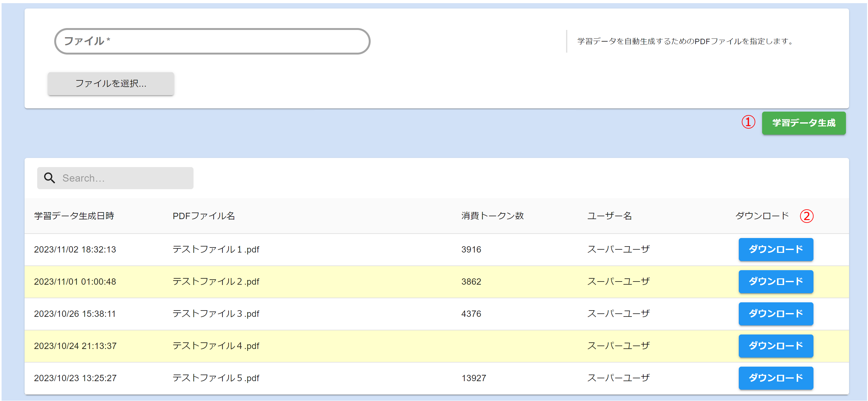Sort by ユーザー名 column header

click(609, 216)
